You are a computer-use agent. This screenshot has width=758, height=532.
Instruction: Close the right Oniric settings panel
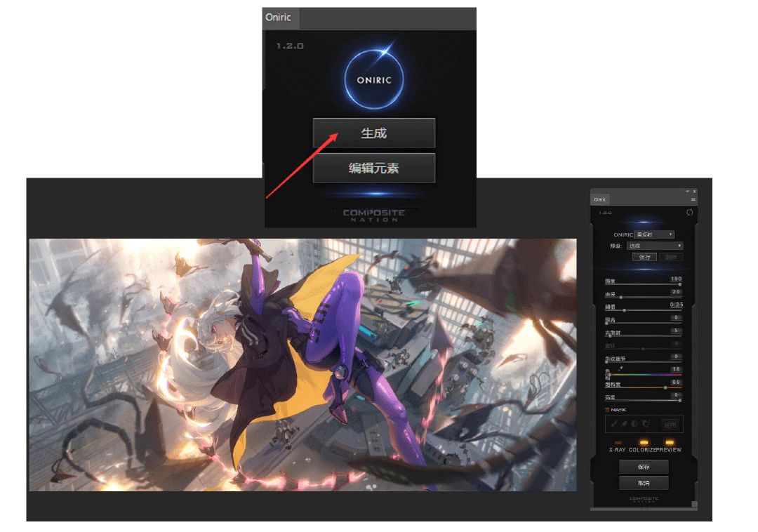click(x=694, y=192)
